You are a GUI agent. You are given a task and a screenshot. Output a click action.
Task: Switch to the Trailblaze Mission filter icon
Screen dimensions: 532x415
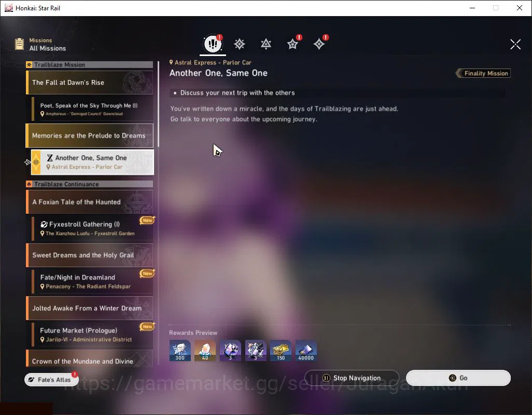coord(240,44)
